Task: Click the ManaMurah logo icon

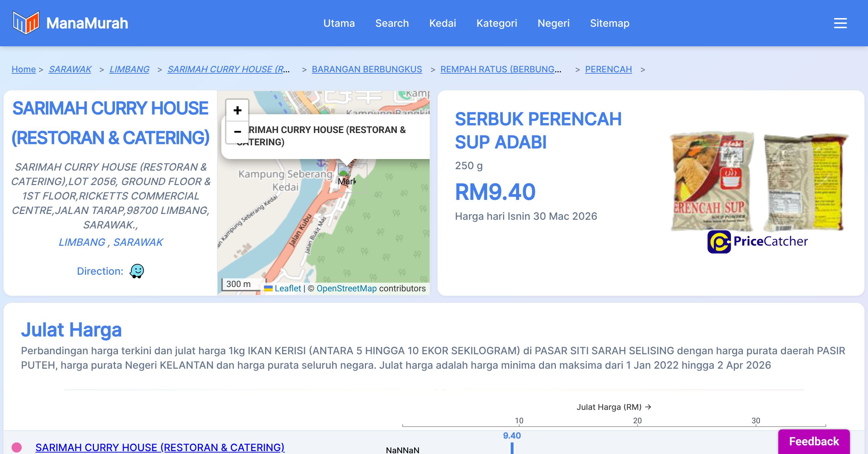Action: point(26,23)
